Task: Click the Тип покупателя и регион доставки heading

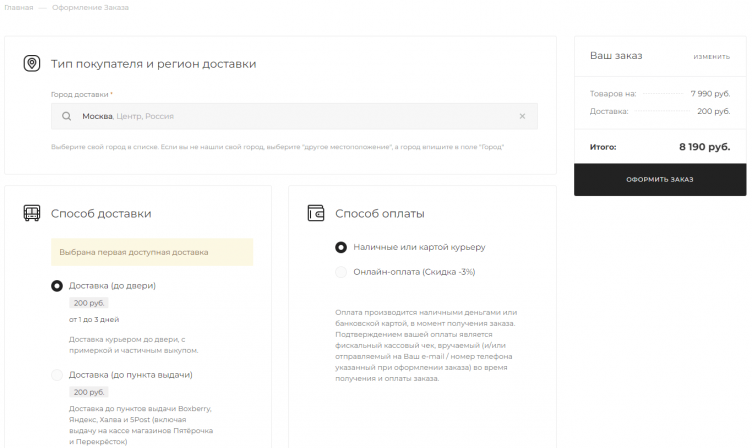Action: click(153, 64)
